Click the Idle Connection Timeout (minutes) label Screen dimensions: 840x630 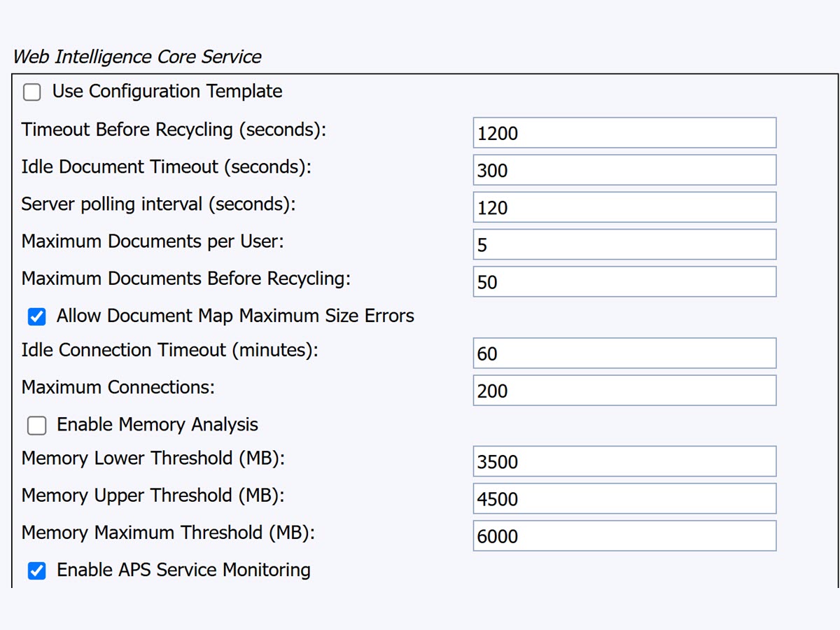tap(170, 349)
